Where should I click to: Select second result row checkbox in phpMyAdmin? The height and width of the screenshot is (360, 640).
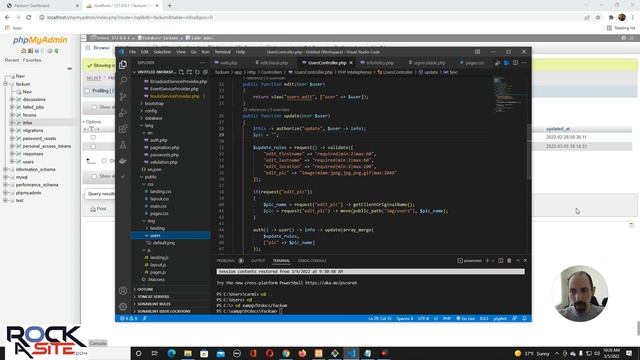pos(93,146)
